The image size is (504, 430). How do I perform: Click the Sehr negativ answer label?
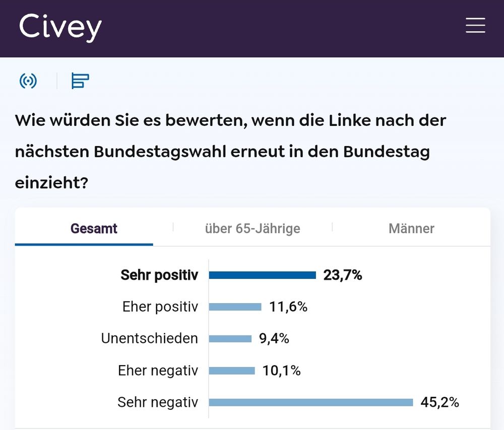pos(158,402)
